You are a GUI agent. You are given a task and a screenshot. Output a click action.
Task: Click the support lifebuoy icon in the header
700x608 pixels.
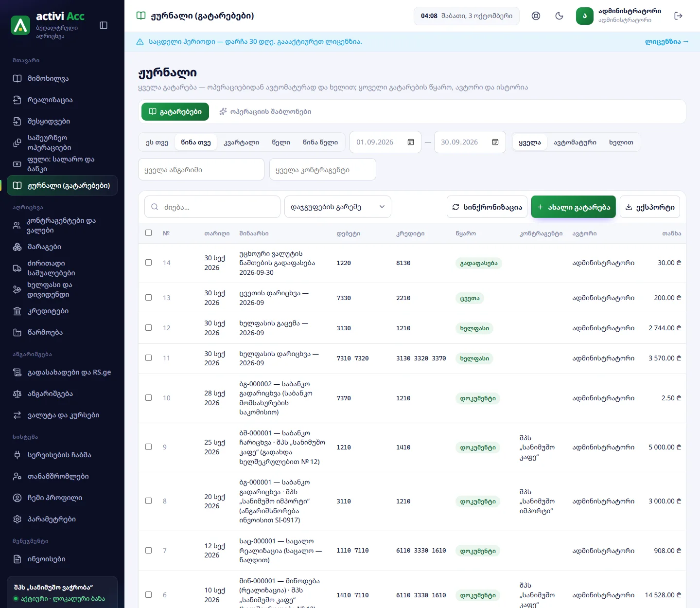[x=536, y=16]
